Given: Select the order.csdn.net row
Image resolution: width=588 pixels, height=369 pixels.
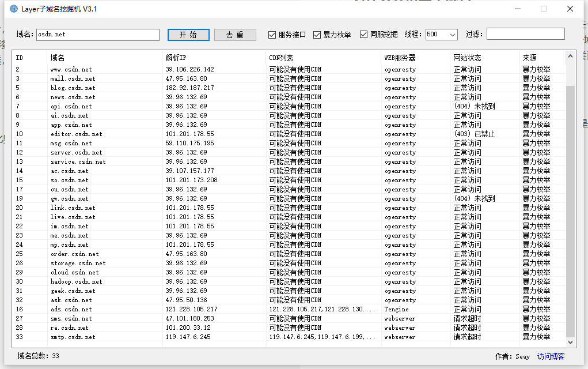Looking at the screenshot, I should click(x=289, y=254).
